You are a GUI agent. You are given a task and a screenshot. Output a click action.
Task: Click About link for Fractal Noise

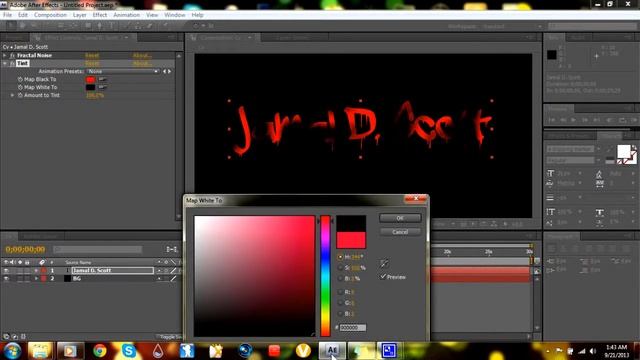(x=142, y=55)
